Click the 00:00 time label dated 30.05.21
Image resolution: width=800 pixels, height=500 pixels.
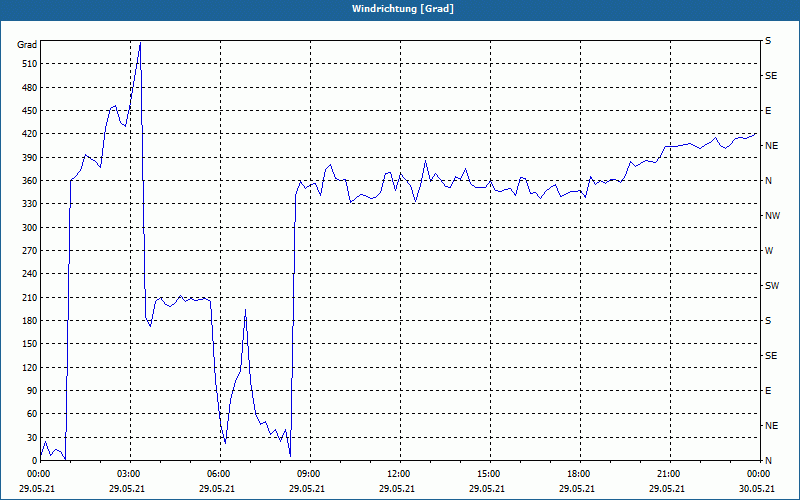click(759, 474)
